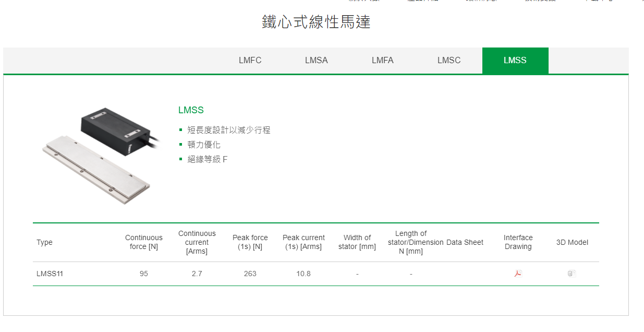
Task: Click the green LMSS product heading
Action: pos(191,110)
